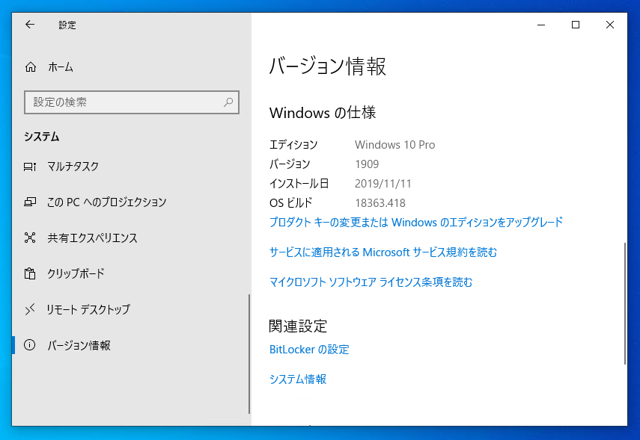Click the バージョン情報 page heading

tap(328, 66)
